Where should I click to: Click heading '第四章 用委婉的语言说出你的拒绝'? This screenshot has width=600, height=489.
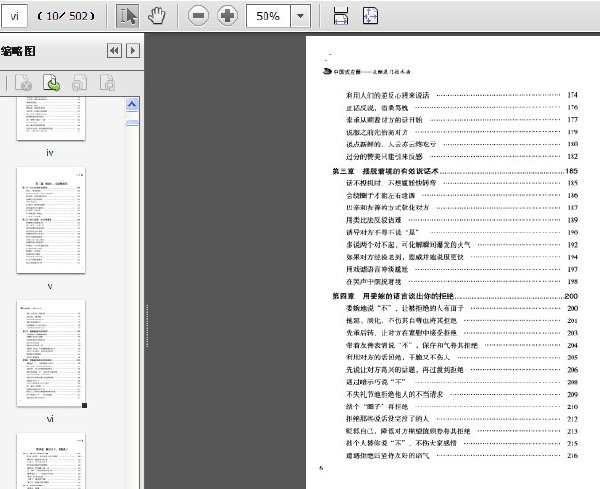pos(393,296)
